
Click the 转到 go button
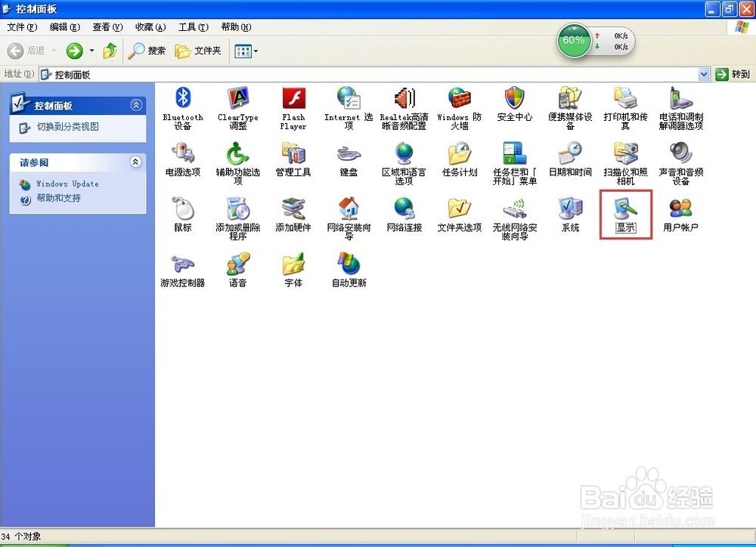coord(733,74)
